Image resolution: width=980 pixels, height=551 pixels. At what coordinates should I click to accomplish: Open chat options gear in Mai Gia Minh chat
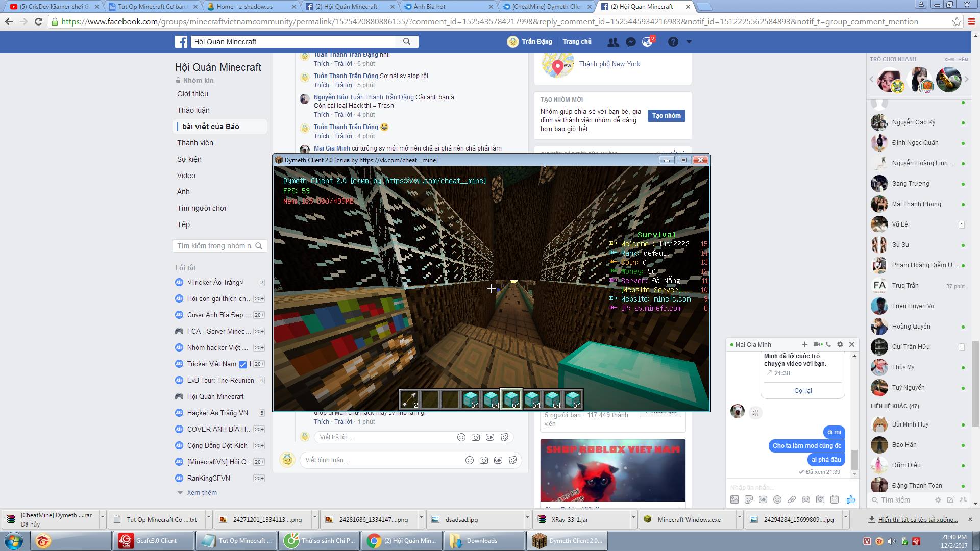[840, 344]
